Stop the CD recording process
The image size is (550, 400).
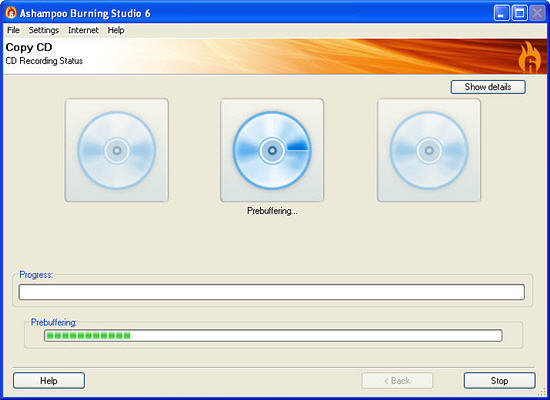tap(499, 381)
